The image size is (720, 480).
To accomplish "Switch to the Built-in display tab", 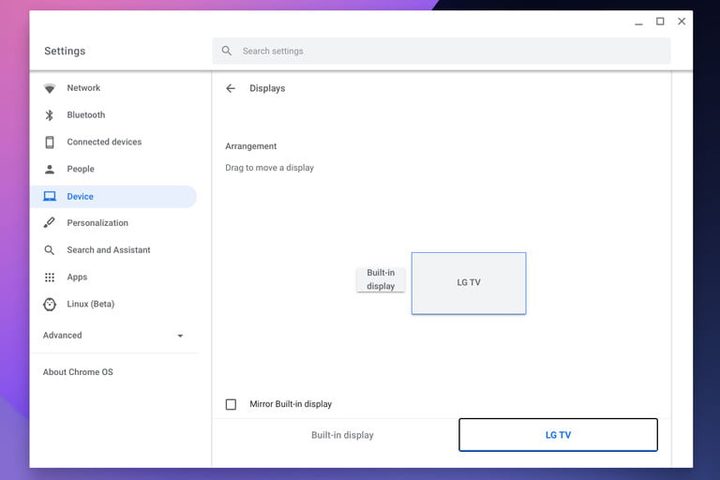I will coord(343,435).
